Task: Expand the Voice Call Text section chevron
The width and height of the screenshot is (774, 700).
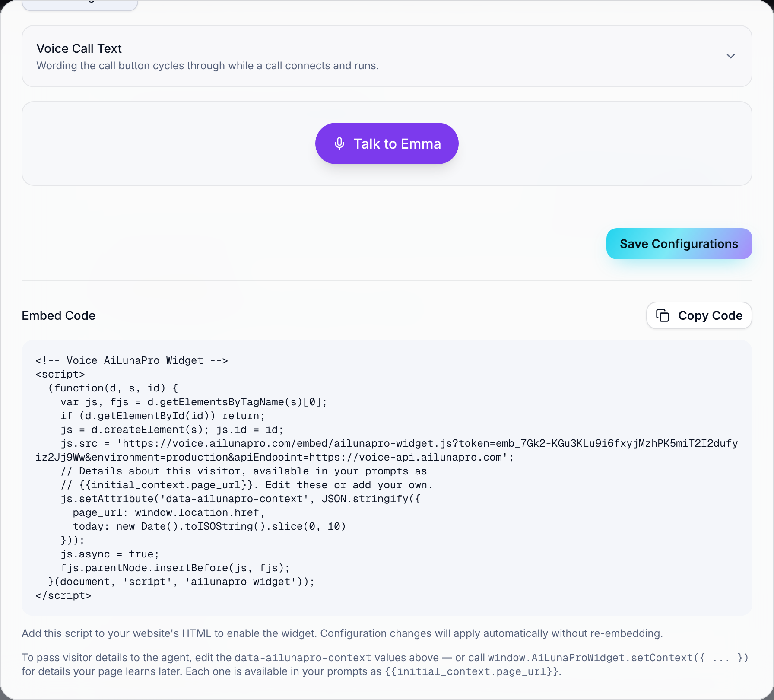Action: 730,56
